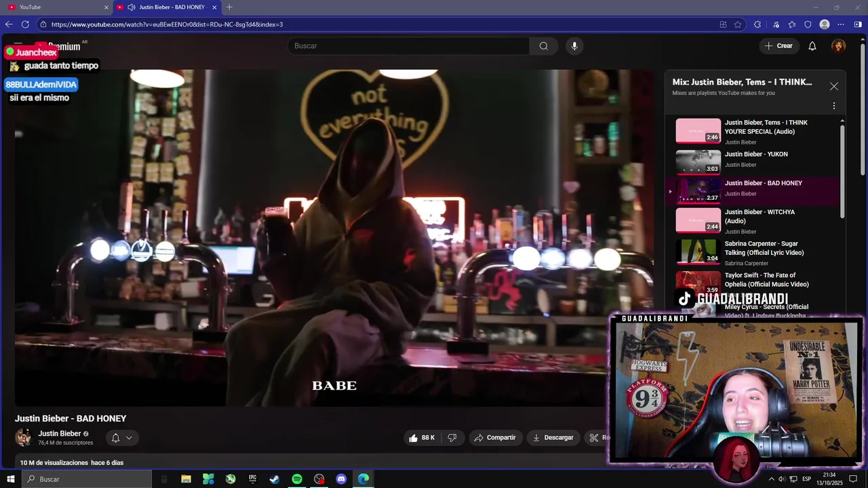Close the Mix playlist panel

[834, 86]
